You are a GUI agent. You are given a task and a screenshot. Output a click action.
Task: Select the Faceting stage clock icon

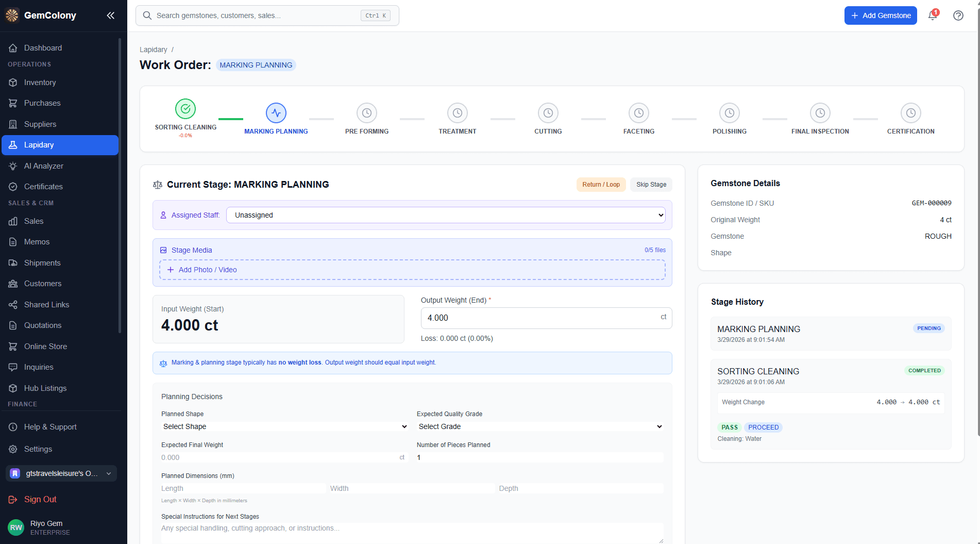[639, 113]
